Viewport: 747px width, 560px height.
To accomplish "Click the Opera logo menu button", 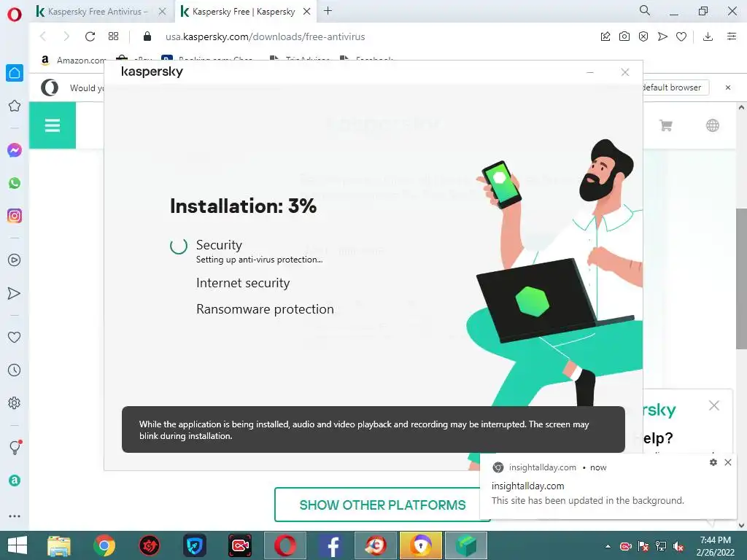I will pos(15,14).
